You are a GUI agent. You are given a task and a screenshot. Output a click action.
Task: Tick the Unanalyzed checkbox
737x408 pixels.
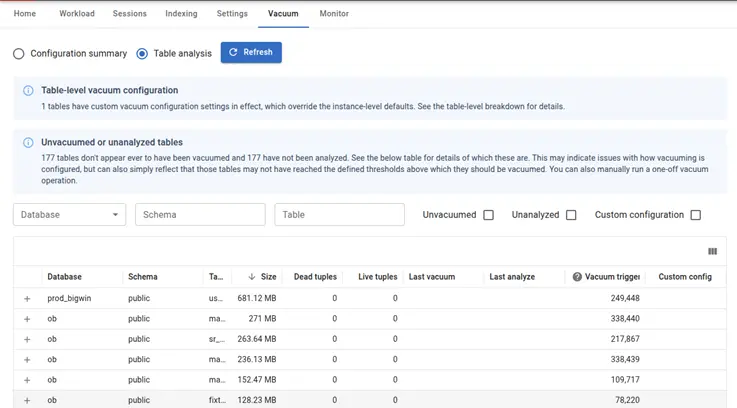[x=571, y=215]
